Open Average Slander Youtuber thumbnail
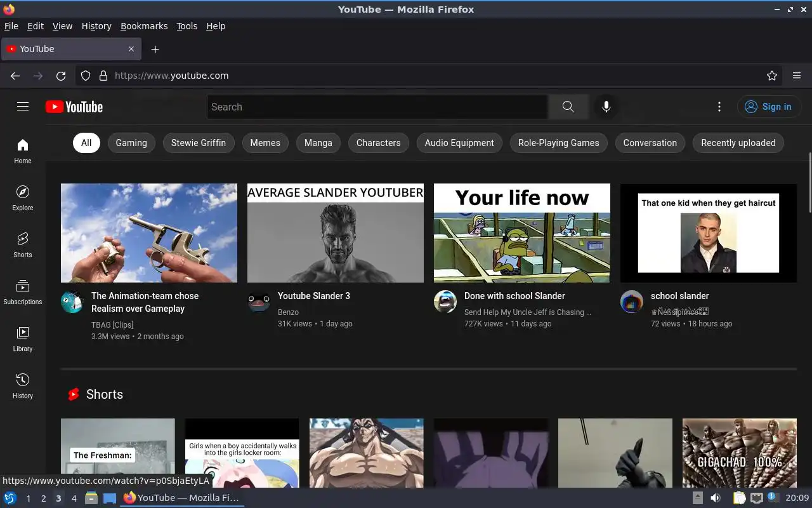 (x=336, y=233)
